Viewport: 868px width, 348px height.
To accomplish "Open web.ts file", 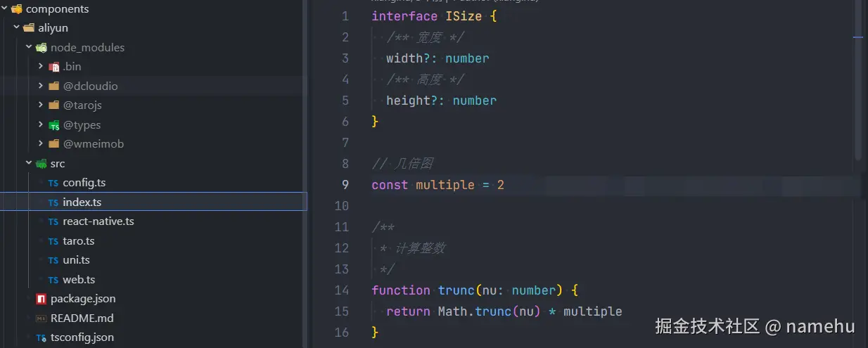I will [x=153, y=279].
